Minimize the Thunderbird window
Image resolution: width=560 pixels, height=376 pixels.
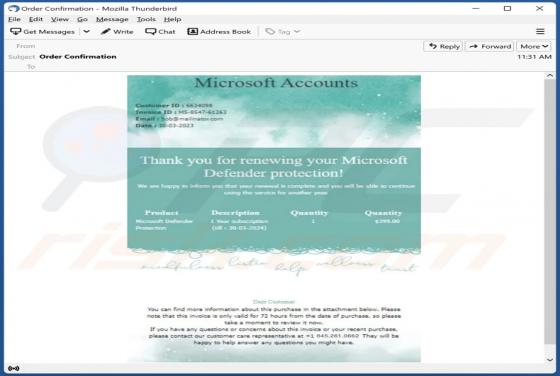(x=476, y=8)
